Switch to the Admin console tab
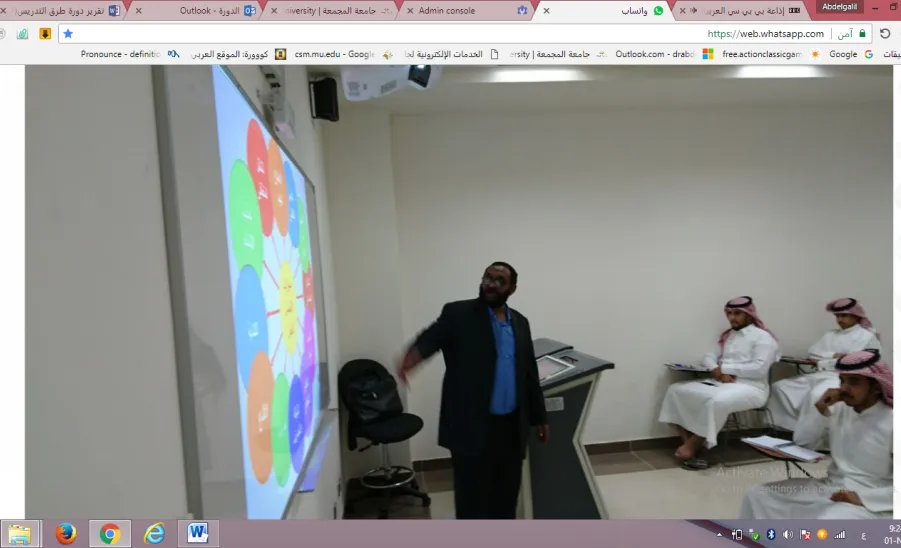Image resolution: width=901 pixels, height=548 pixels. click(x=465, y=11)
